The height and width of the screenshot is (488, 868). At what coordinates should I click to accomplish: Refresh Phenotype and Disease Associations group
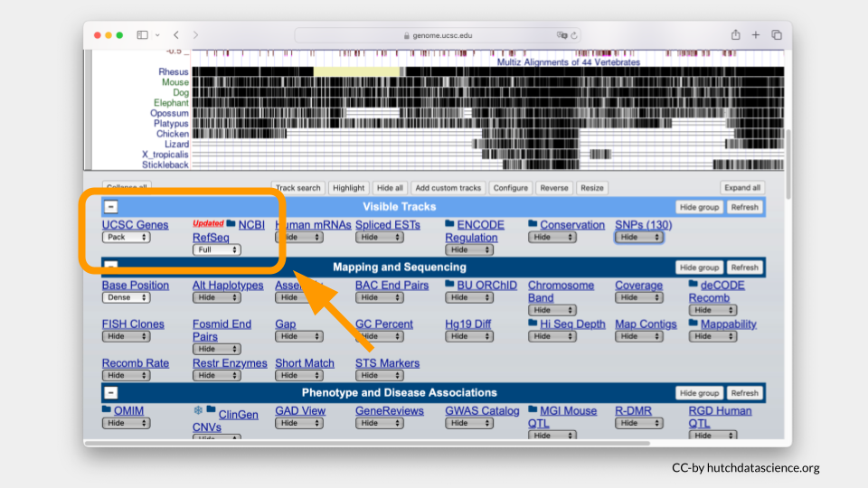pos(744,393)
